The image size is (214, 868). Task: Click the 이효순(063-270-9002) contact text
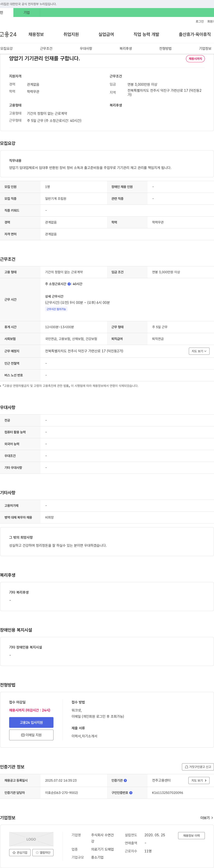pos(62,793)
